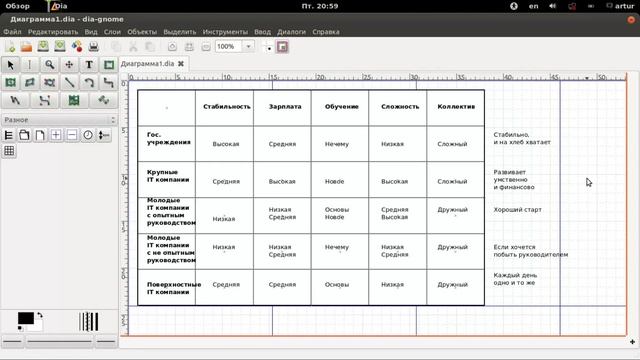
Task: Open the zoom percentage dropdown arrow
Action: pos(248,47)
